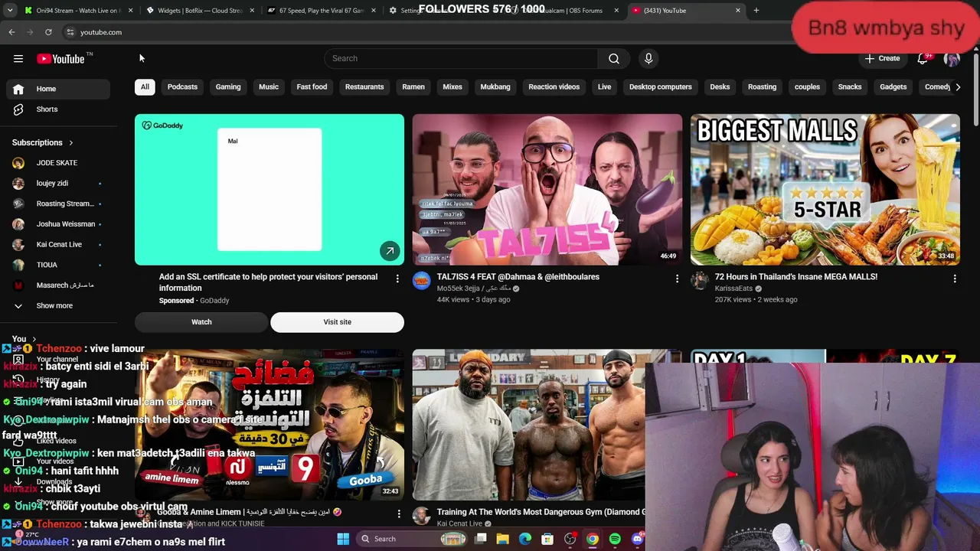Select the Music chip
Viewport: 980px width, 551px height.
[x=269, y=87]
